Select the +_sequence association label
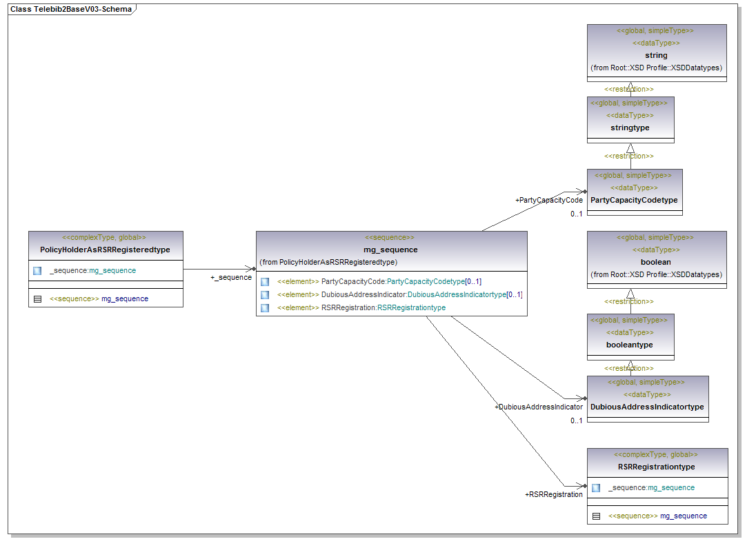The height and width of the screenshot is (548, 756). [x=231, y=278]
